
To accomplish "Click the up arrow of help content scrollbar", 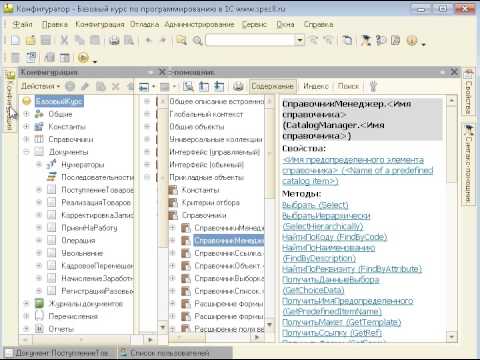I will [x=452, y=100].
